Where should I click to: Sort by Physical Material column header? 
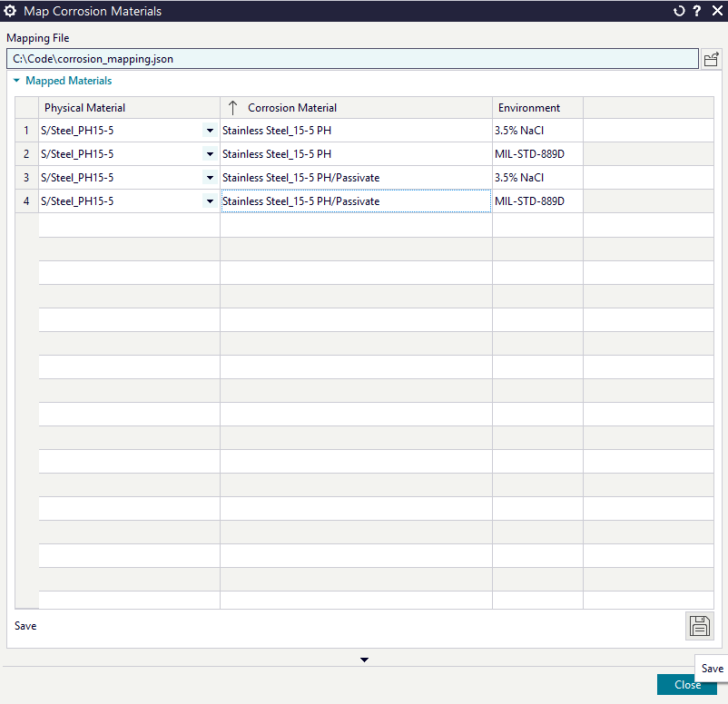[x=129, y=108]
